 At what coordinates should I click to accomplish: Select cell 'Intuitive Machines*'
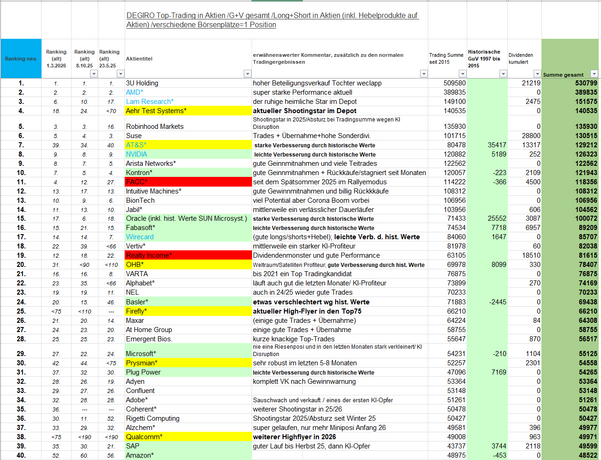[188, 191]
